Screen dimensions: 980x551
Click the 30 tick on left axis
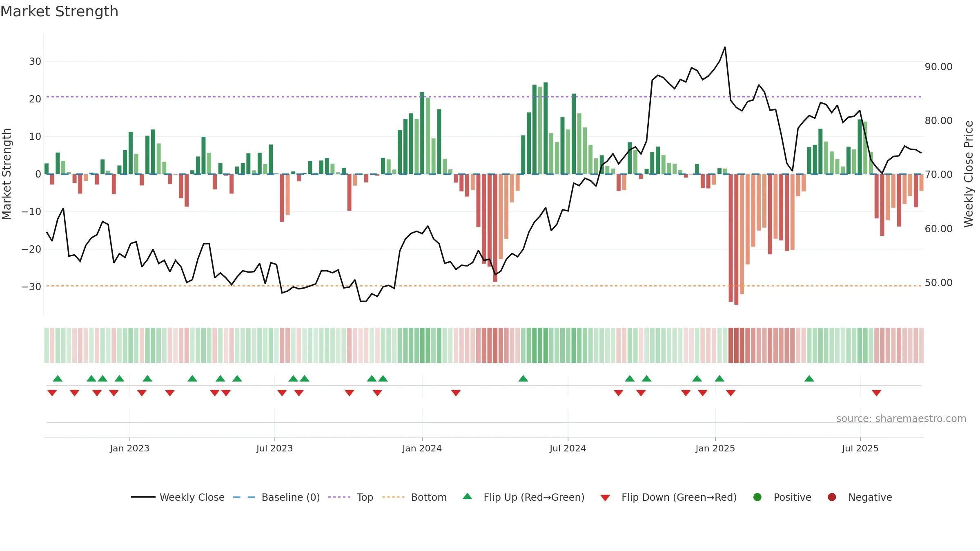[x=35, y=62]
